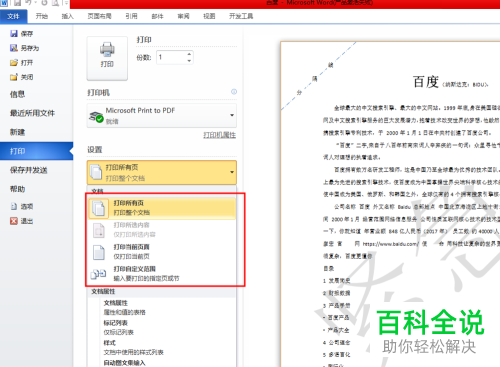This screenshot has height=367, width=500.
Task: Choose the 打印自定义范围 option
Action: click(162, 274)
